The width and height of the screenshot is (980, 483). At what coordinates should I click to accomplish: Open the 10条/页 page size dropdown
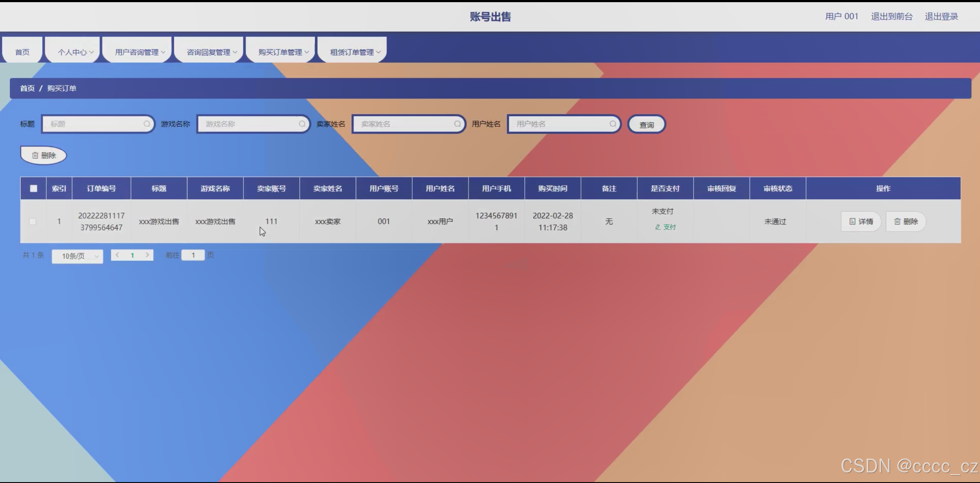[77, 256]
